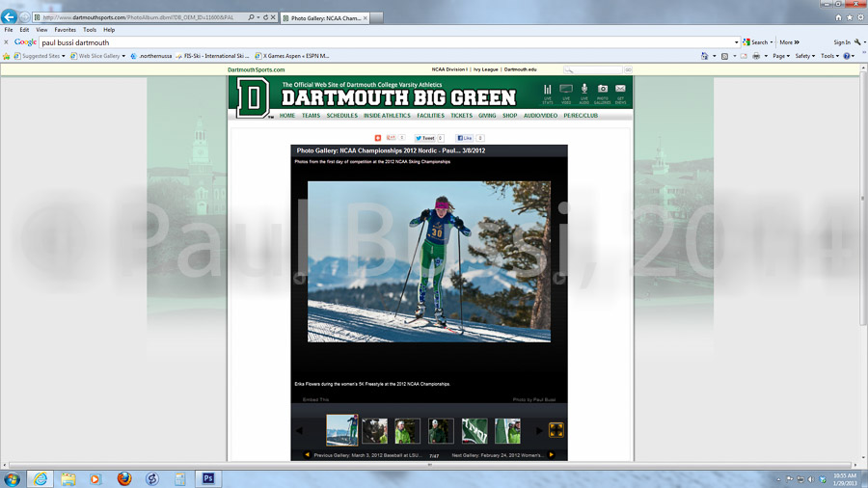868x488 pixels.
Task: Open the Google search box history dropdown
Action: (736, 42)
